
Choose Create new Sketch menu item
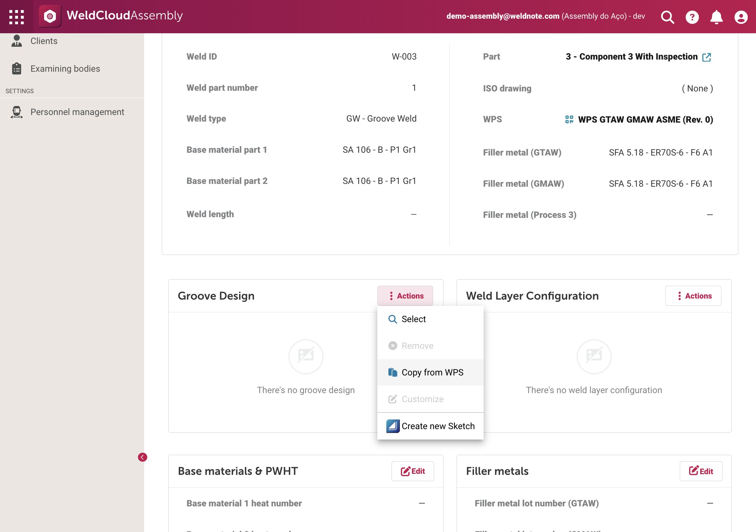click(430, 426)
